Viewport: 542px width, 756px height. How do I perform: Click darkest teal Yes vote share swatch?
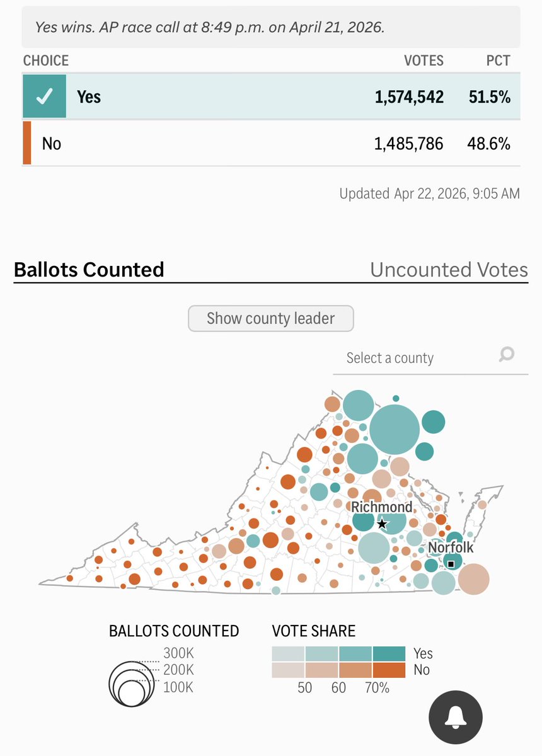coord(389,653)
